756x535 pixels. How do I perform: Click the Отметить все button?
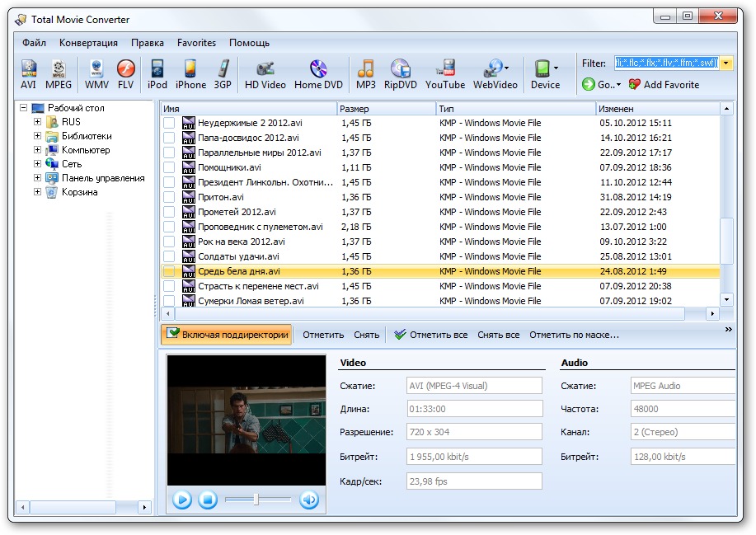click(430, 335)
